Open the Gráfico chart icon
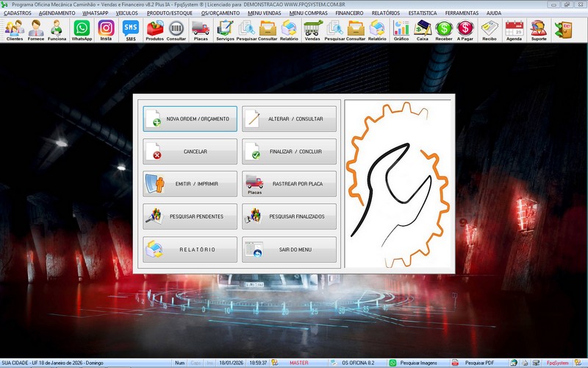588x368 pixels. click(x=401, y=30)
